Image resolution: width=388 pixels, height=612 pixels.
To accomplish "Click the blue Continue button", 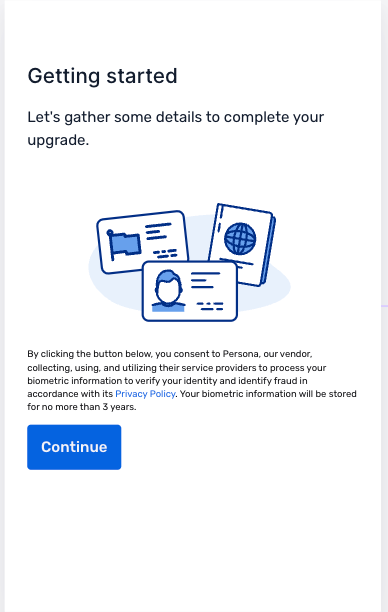I will coord(74,447).
